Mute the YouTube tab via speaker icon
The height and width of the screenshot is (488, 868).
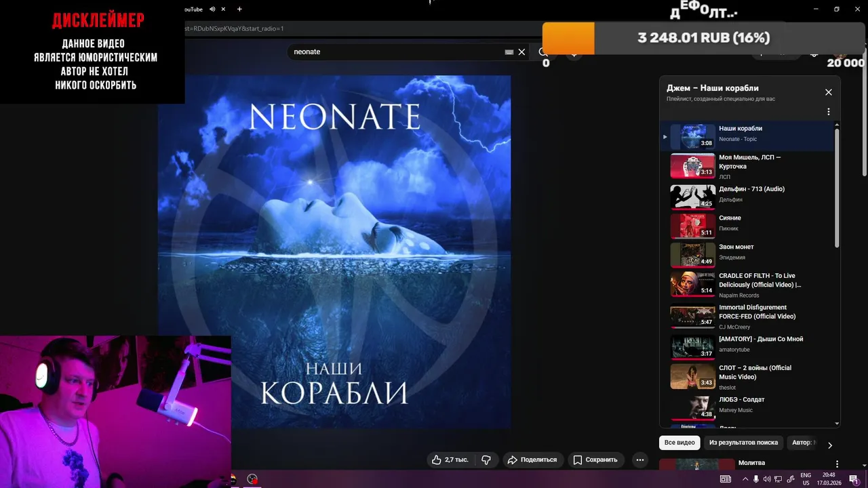[212, 9]
